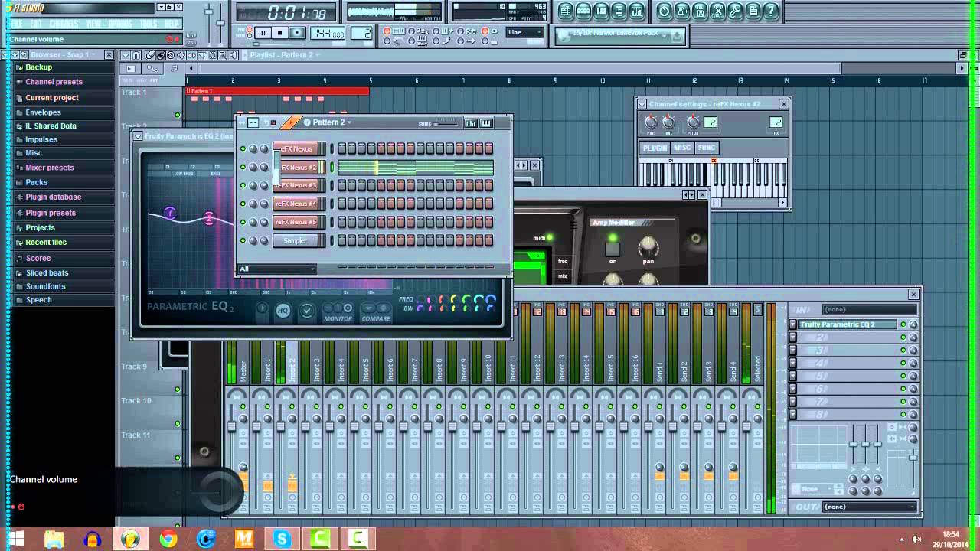Screen dimensions: 980x551
Task: Select the Sampler channel button
Action: (295, 240)
